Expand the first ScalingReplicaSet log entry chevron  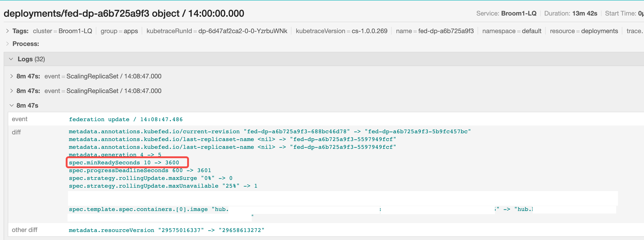pos(11,76)
